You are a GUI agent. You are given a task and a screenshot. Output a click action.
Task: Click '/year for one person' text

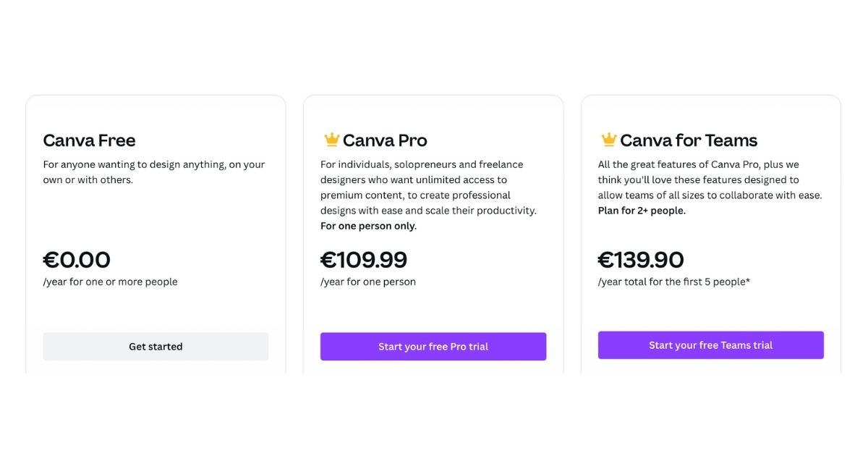[x=367, y=282]
